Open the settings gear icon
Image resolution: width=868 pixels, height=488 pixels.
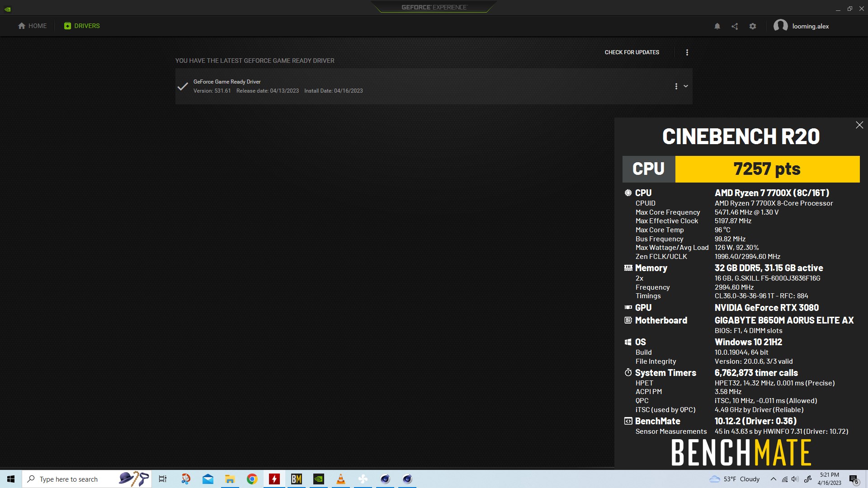753,26
